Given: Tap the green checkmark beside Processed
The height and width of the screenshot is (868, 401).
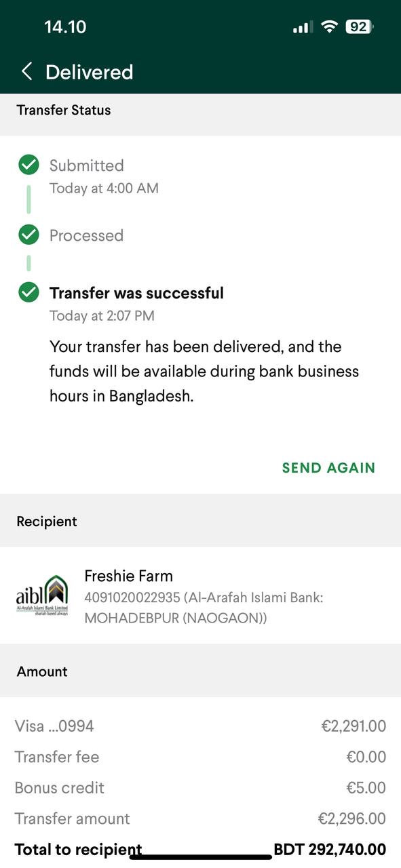Looking at the screenshot, I should (28, 235).
